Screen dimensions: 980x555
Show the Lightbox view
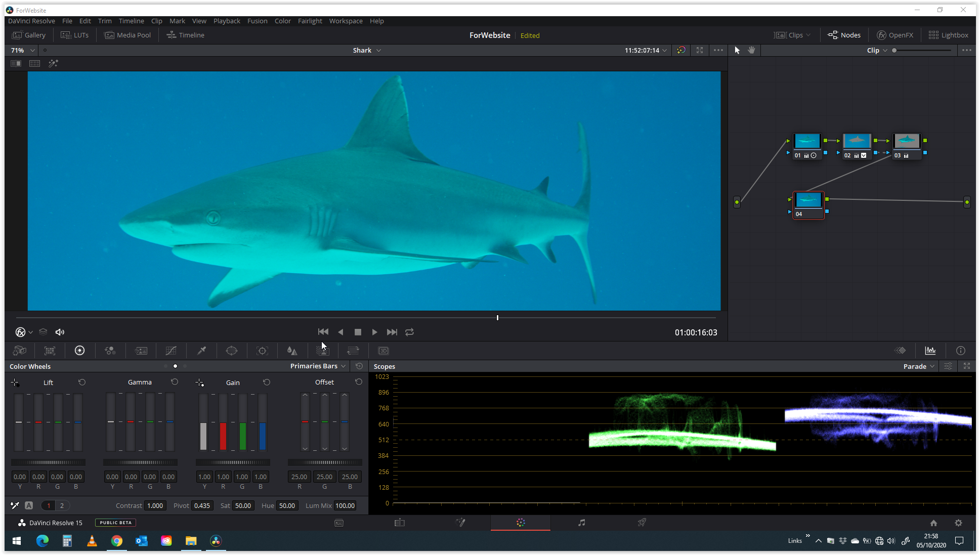coord(948,35)
